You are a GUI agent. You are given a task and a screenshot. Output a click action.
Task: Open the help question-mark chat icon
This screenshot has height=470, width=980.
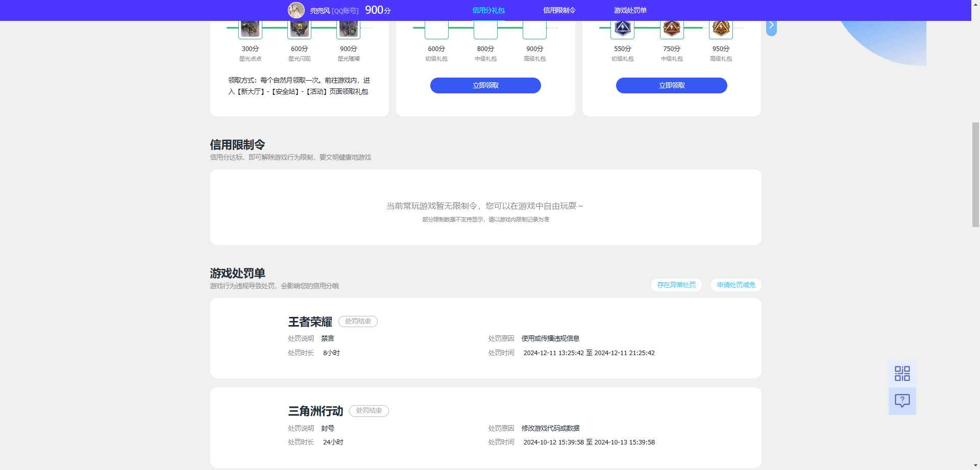(x=902, y=401)
